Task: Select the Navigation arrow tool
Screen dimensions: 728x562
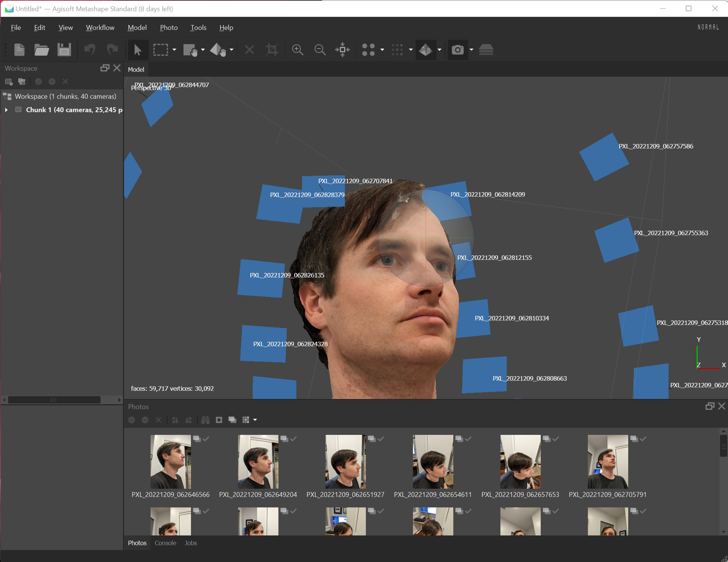Action: point(138,50)
